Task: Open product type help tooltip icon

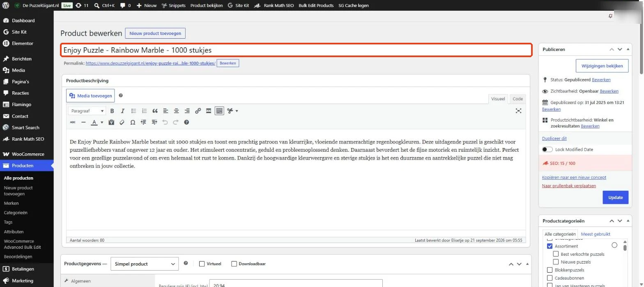Action: coord(186,263)
